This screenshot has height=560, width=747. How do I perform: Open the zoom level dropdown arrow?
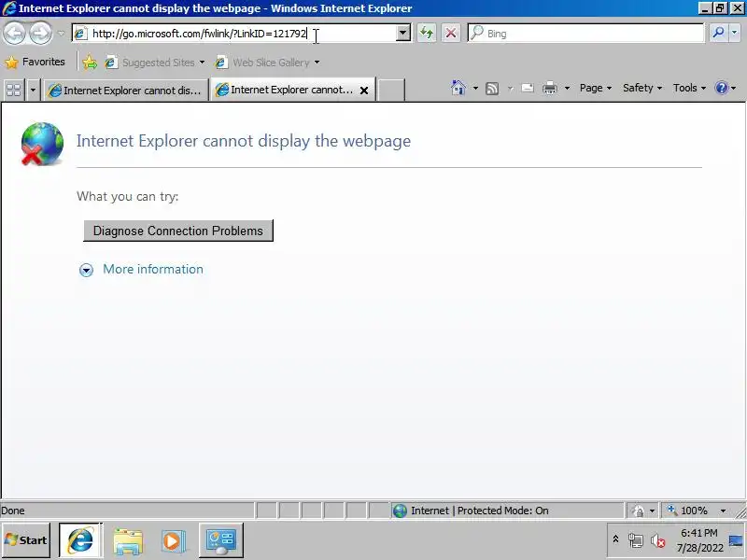click(x=723, y=511)
